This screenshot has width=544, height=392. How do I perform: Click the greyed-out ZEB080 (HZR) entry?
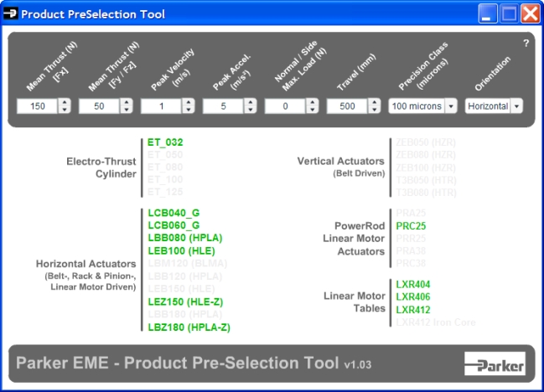click(426, 155)
